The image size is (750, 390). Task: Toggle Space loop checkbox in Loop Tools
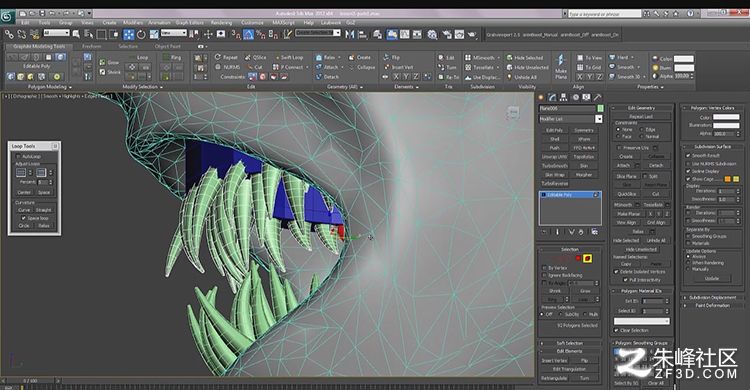(23, 218)
